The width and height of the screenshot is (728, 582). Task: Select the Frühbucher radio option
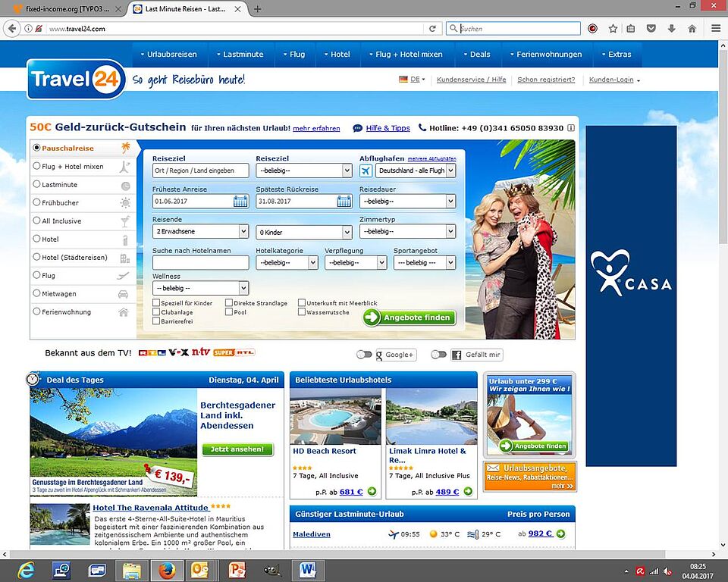click(36, 202)
